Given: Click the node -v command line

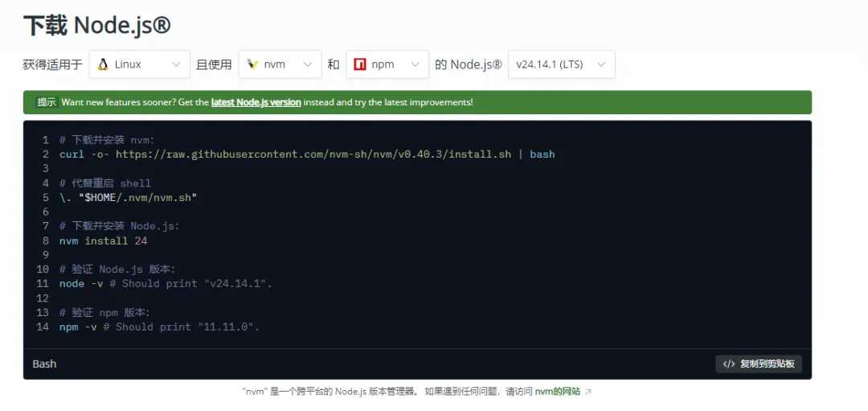Looking at the screenshot, I should pyautogui.click(x=166, y=284).
